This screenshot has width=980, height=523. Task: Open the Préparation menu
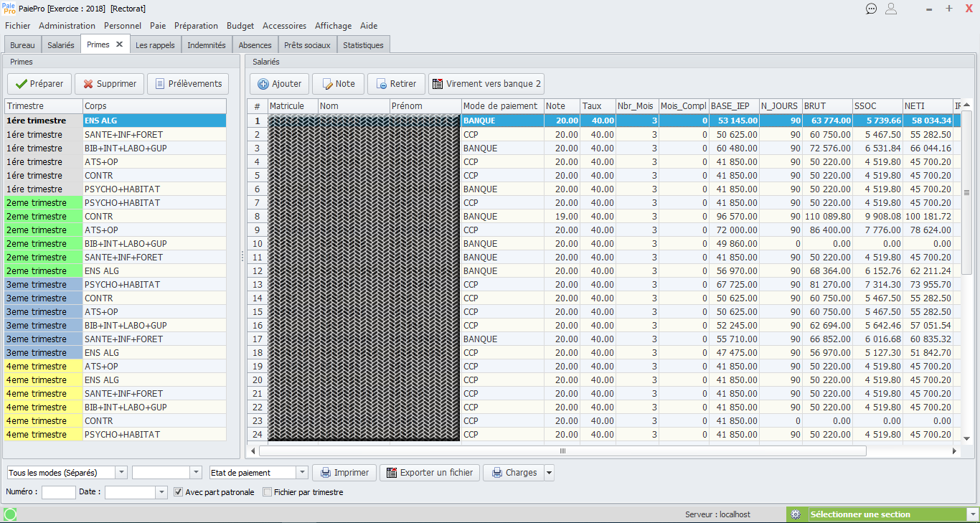click(196, 26)
